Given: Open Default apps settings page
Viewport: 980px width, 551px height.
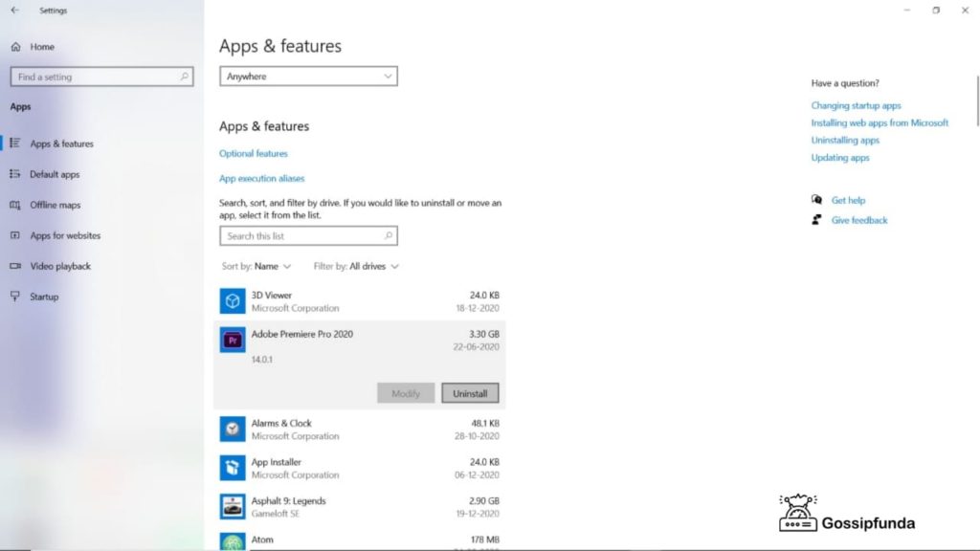Looking at the screenshot, I should tap(55, 174).
